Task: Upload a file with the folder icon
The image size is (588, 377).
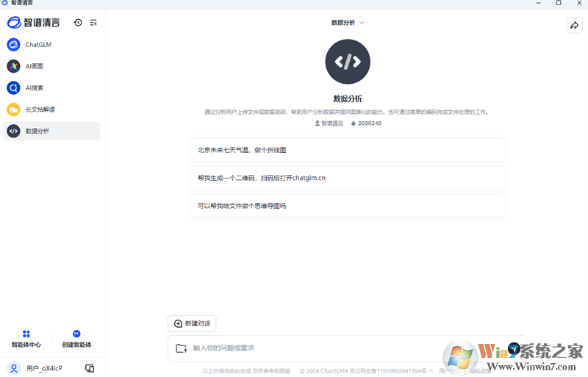Action: point(182,348)
